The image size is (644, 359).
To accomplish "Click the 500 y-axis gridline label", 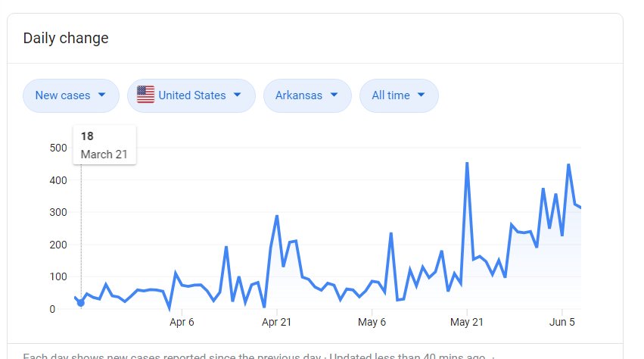I will [58, 148].
